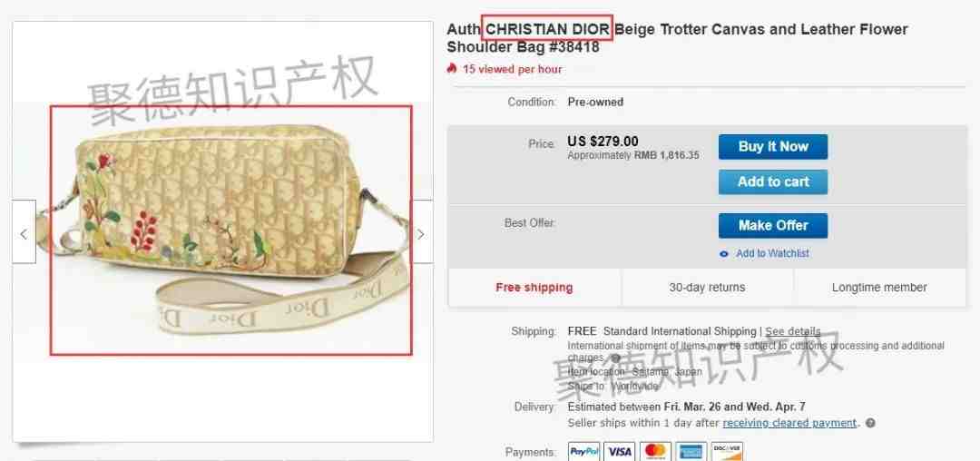Image resolution: width=980 pixels, height=461 pixels.
Task: Click the help icon after receiving cleared payment
Action: (x=870, y=423)
